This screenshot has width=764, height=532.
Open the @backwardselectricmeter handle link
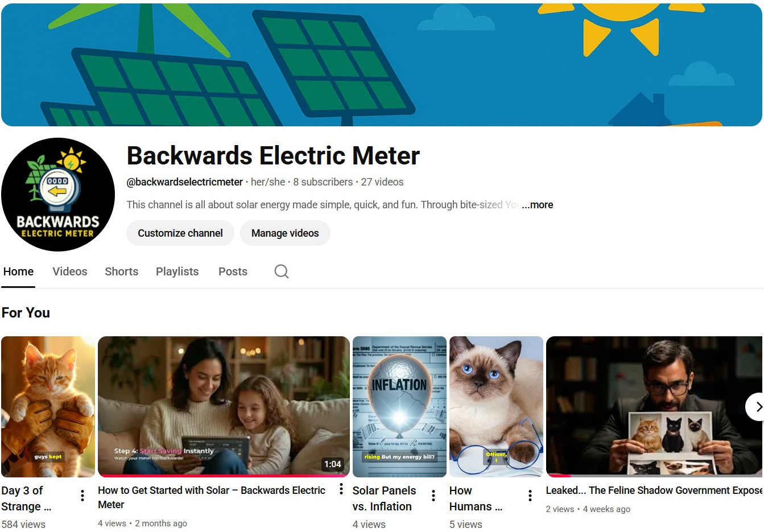[184, 182]
